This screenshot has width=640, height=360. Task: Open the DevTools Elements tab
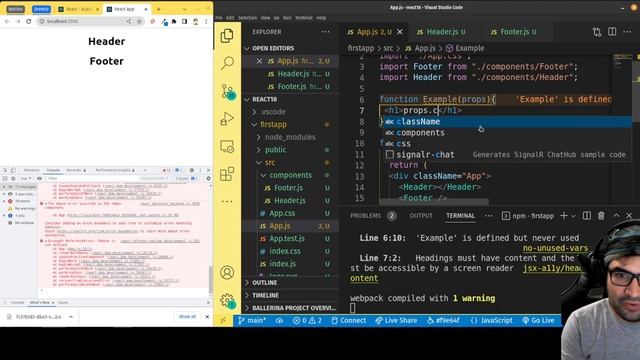click(31, 170)
